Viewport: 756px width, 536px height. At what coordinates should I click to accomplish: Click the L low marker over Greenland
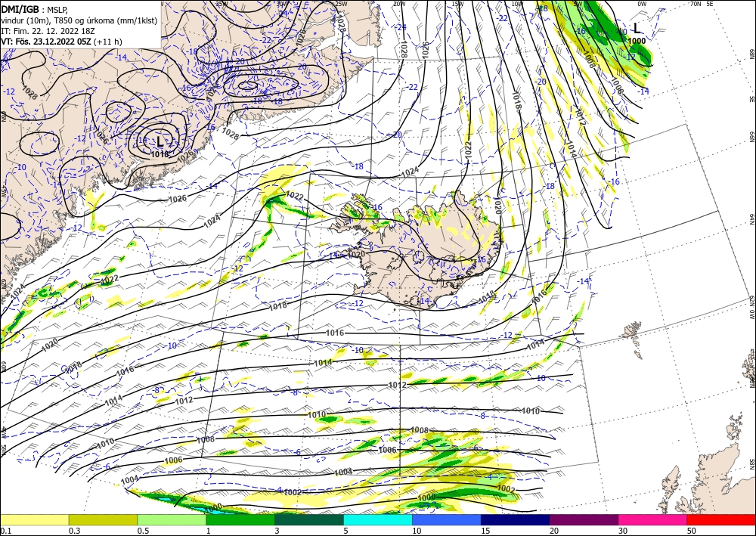(x=160, y=141)
